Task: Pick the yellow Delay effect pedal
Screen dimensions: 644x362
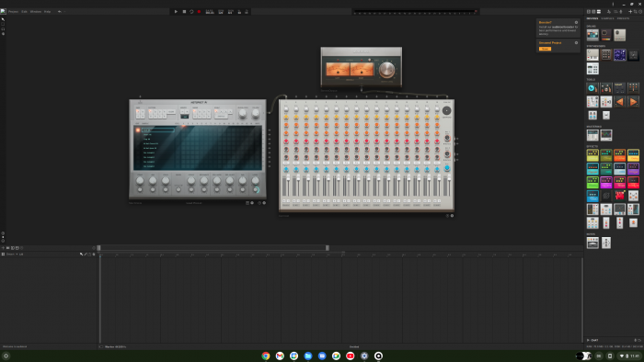Action: (633, 155)
